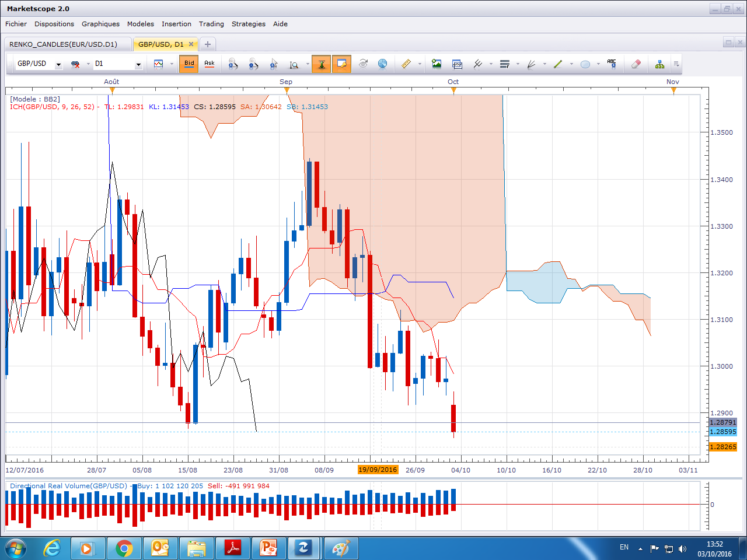Switch to RENKO_CANDLES(EUR/USD.D1) tab
Viewport: 747px width, 560px height.
[x=63, y=44]
